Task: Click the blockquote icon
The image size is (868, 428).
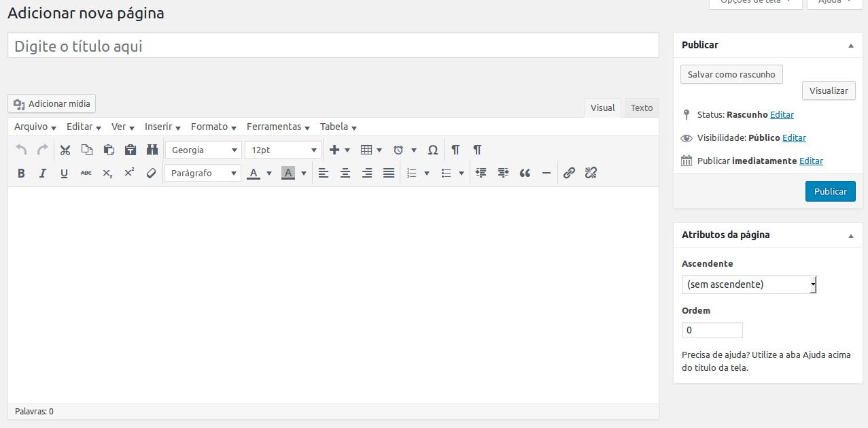Action: (524, 174)
